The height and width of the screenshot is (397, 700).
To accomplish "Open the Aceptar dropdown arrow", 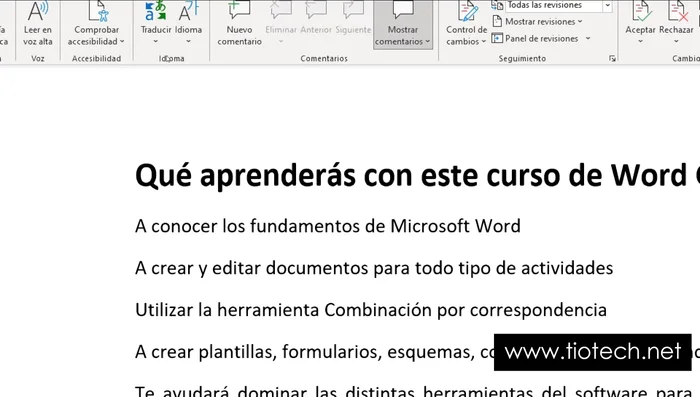I will pyautogui.click(x=640, y=42).
